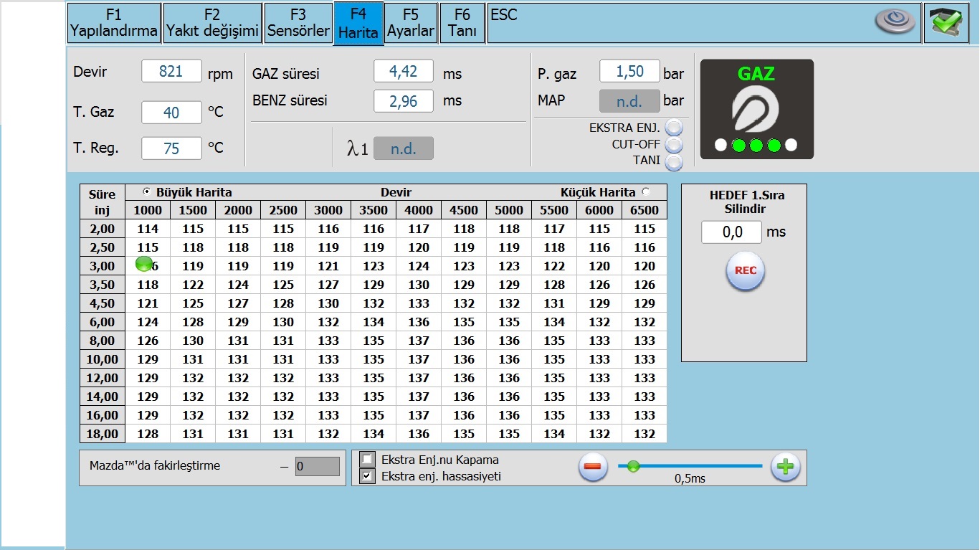
Task: Click the 3500 rpm column header
Action: pos(374,210)
